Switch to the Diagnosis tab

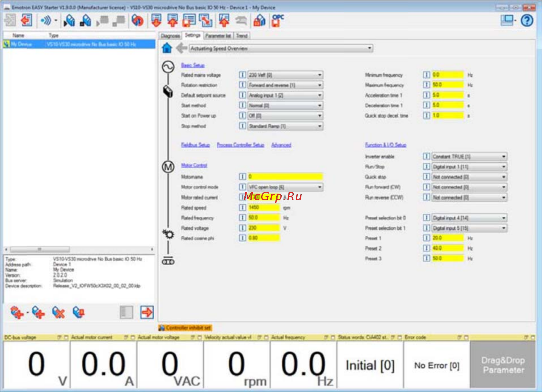[170, 36]
